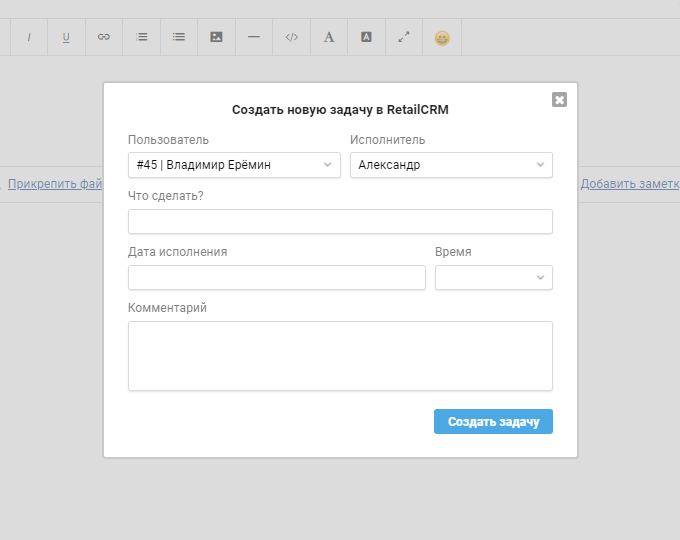Close the RetailCRM task dialog
This screenshot has width=680, height=540.
(559, 100)
